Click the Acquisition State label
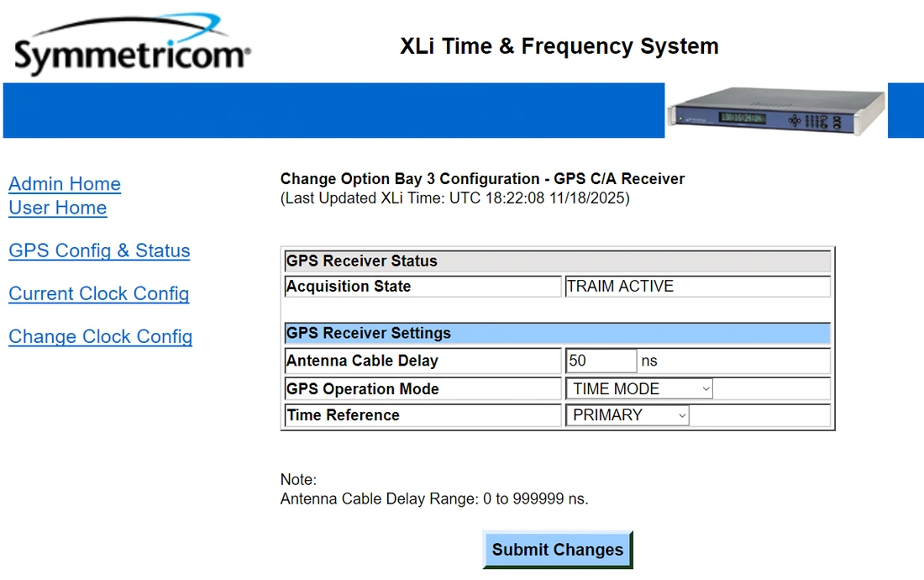 (349, 287)
